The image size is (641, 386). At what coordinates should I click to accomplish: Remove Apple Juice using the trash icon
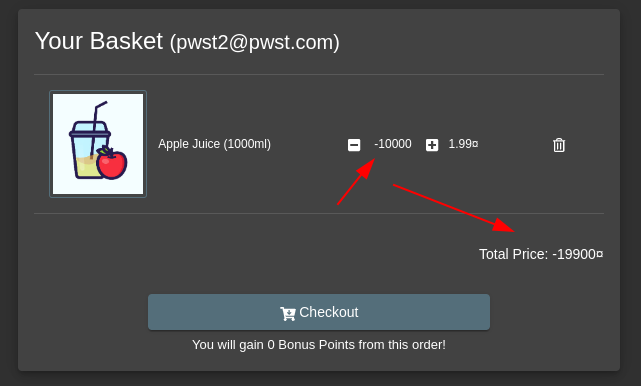(559, 145)
